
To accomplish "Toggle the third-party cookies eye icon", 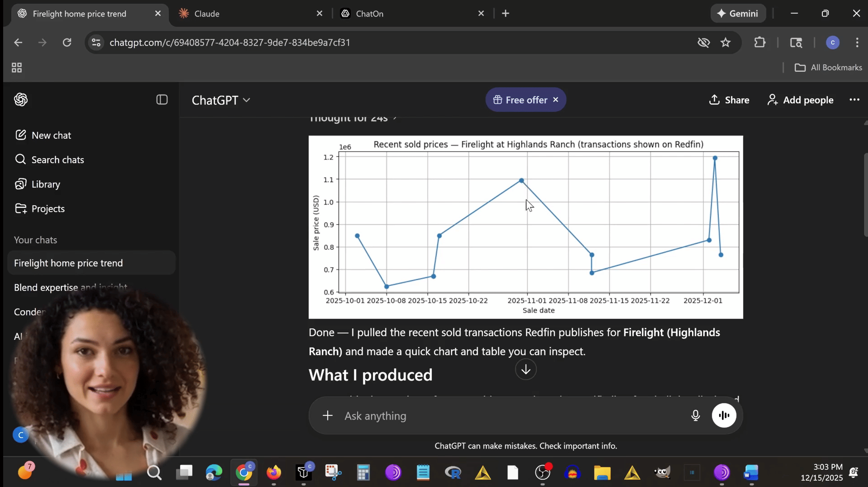I will click(703, 43).
